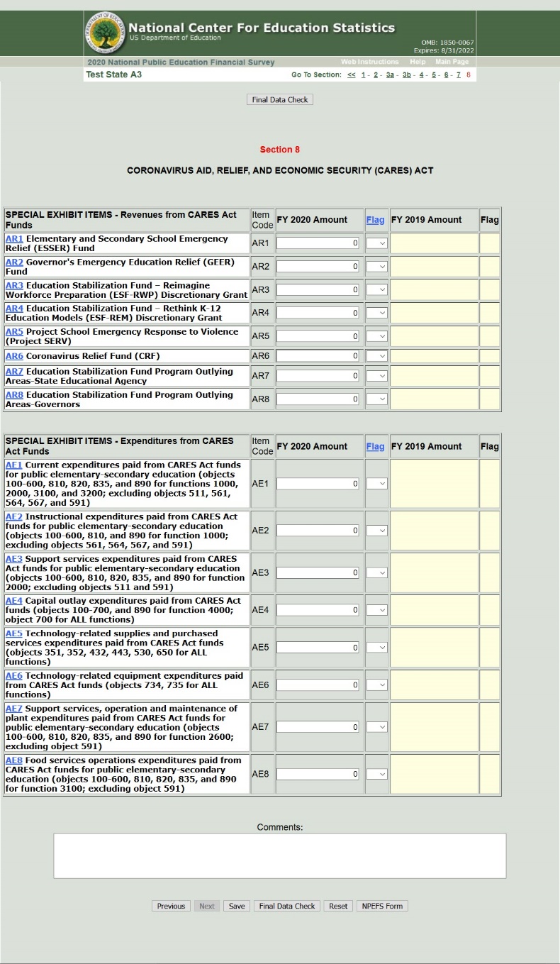Open the AR6 flag dropdown

pos(377,356)
